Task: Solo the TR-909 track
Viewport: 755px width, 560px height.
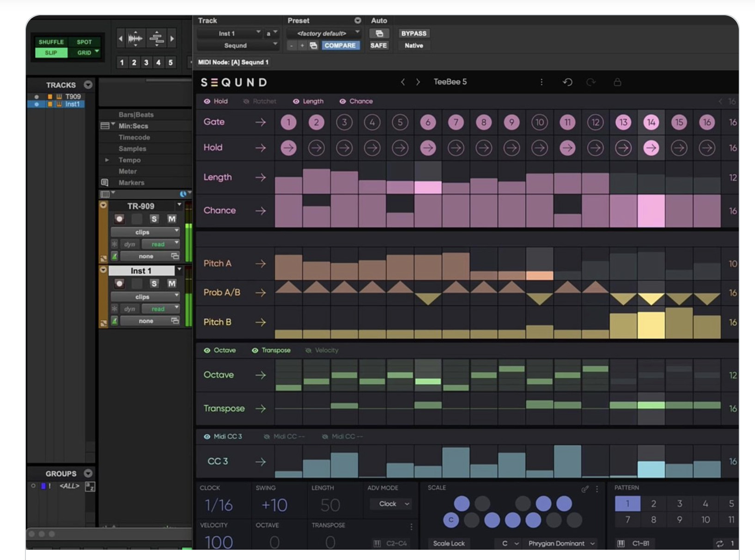Action: click(154, 219)
